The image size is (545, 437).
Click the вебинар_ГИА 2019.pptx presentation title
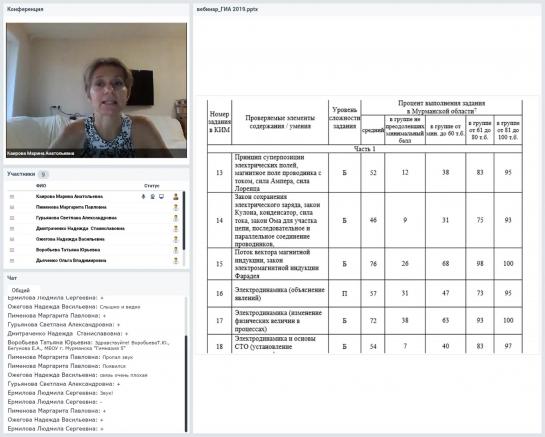click(227, 9)
